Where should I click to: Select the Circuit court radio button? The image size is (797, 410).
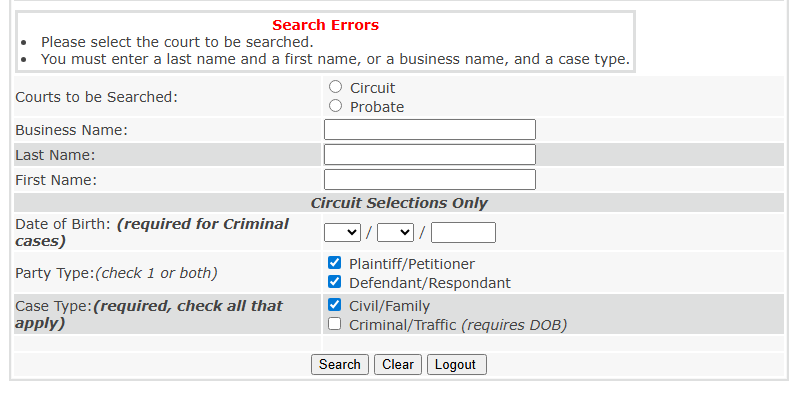(x=335, y=87)
